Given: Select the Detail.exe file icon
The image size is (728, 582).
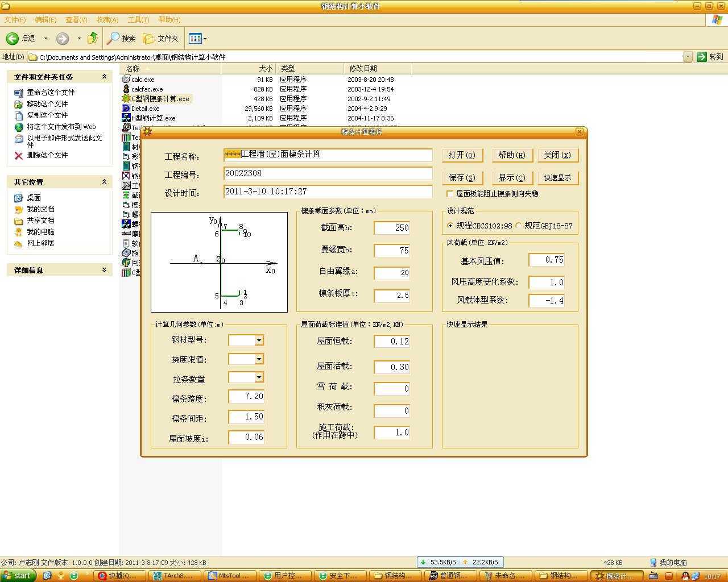Looking at the screenshot, I should point(126,109).
